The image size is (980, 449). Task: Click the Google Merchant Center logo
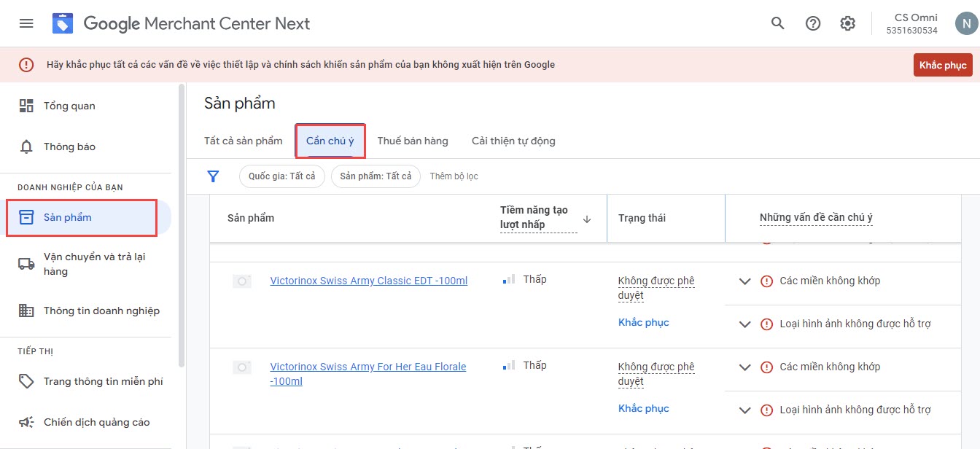tap(63, 23)
